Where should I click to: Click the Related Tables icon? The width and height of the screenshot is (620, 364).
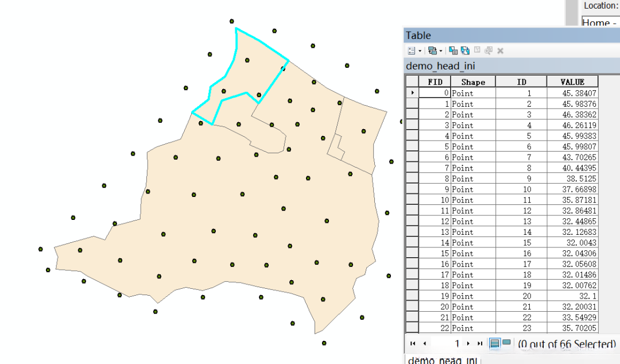point(432,50)
